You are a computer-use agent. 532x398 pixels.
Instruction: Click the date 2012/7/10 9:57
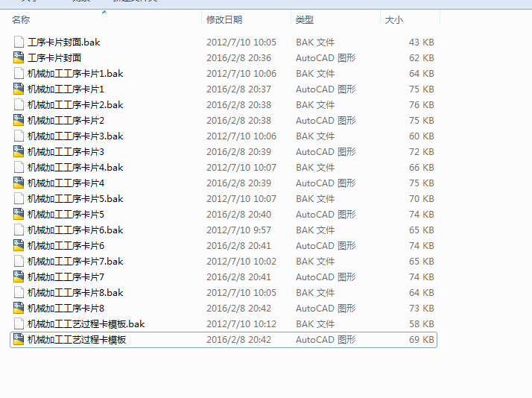coord(239,230)
